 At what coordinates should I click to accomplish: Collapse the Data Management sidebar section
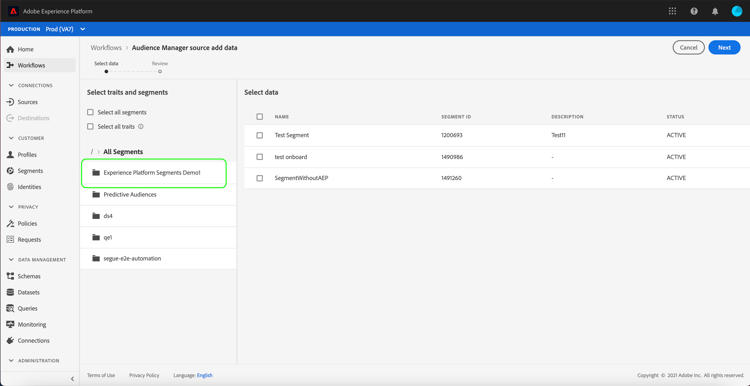point(11,260)
